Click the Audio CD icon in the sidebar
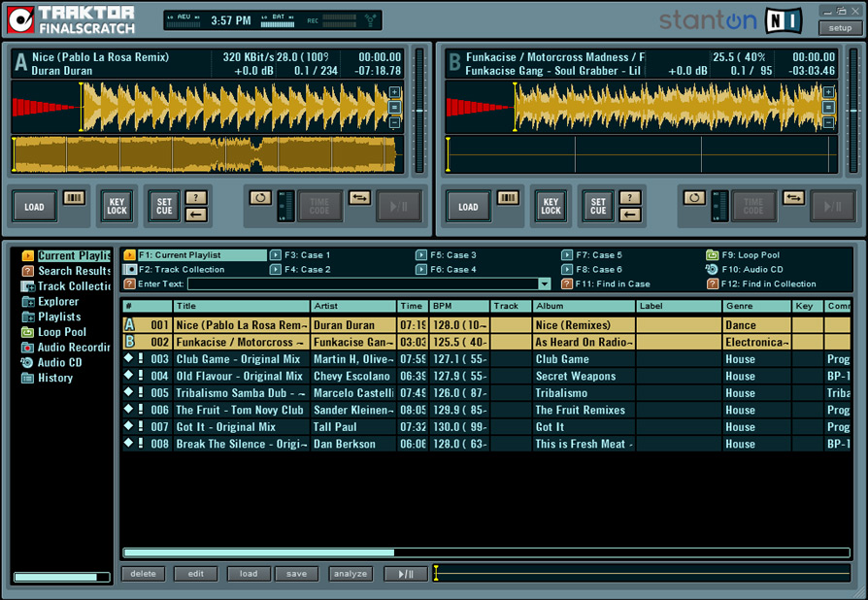868x600 pixels. [27, 363]
